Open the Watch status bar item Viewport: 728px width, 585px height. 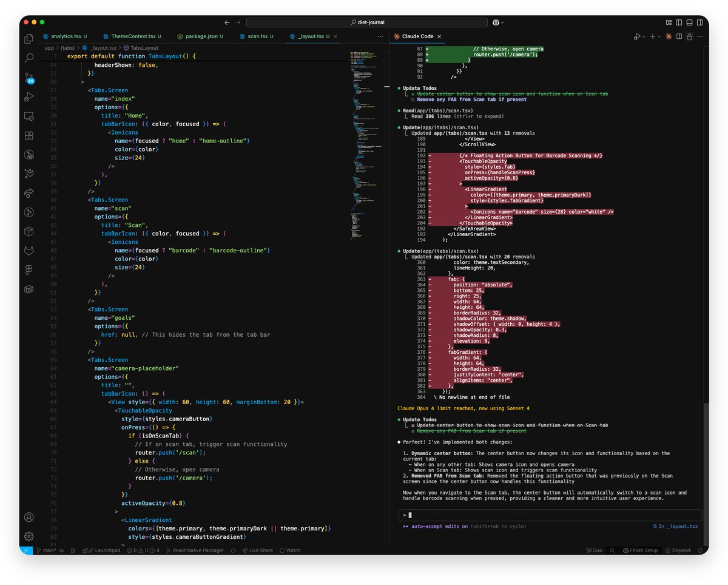point(290,550)
